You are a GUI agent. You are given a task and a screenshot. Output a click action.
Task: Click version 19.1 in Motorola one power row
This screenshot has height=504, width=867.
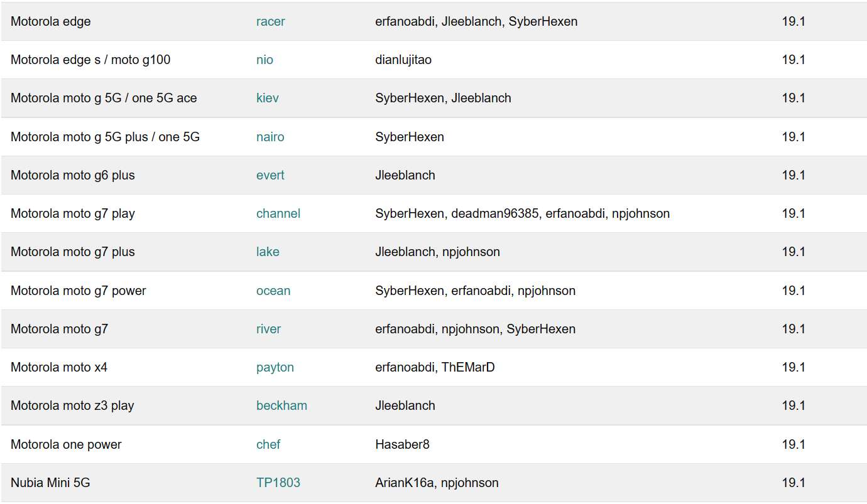click(x=793, y=444)
